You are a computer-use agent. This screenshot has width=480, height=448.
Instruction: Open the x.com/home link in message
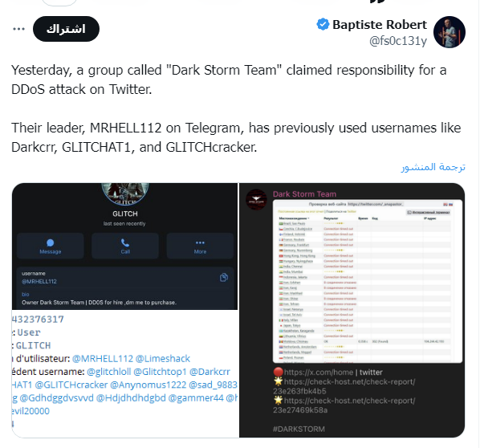[319, 373]
